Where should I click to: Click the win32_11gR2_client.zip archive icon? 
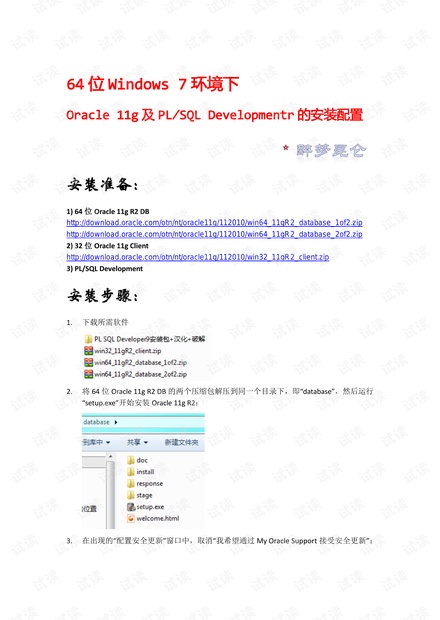[x=89, y=351]
